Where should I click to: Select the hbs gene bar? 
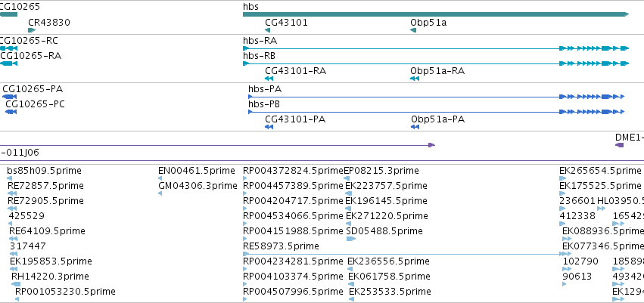[x=436, y=14]
